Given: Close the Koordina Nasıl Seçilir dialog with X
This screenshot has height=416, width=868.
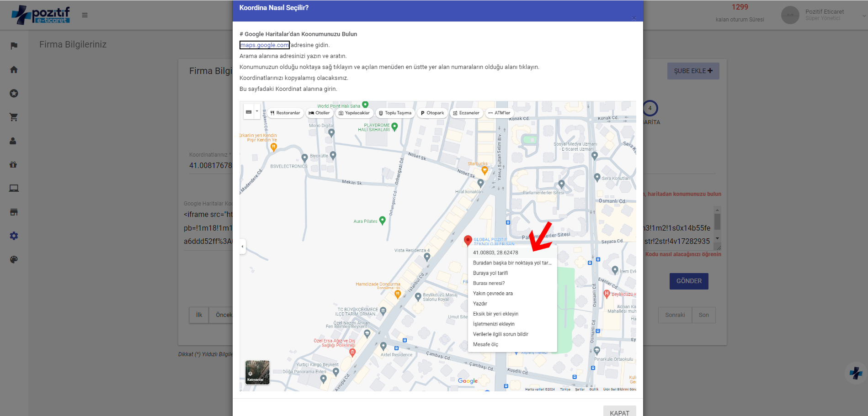Looking at the screenshot, I should click(634, 18).
